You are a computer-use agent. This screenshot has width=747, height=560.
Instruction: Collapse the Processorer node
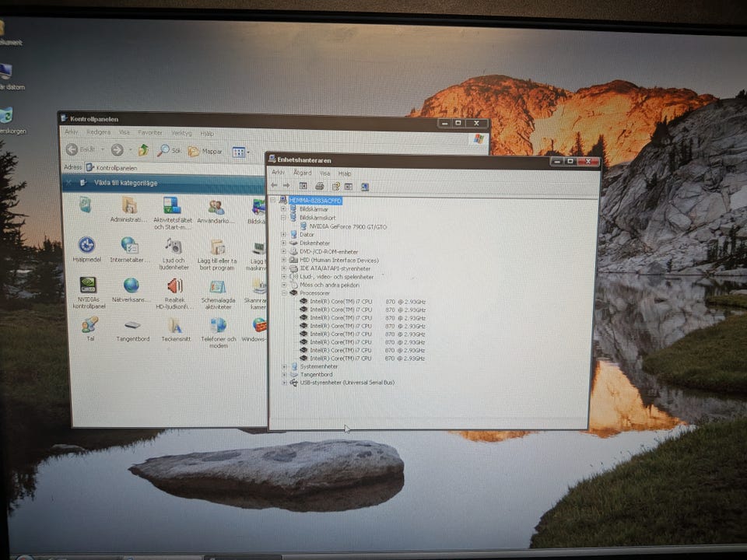tap(284, 293)
